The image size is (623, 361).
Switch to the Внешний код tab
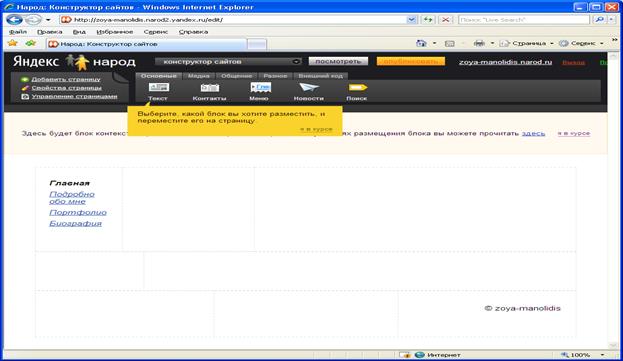[321, 76]
